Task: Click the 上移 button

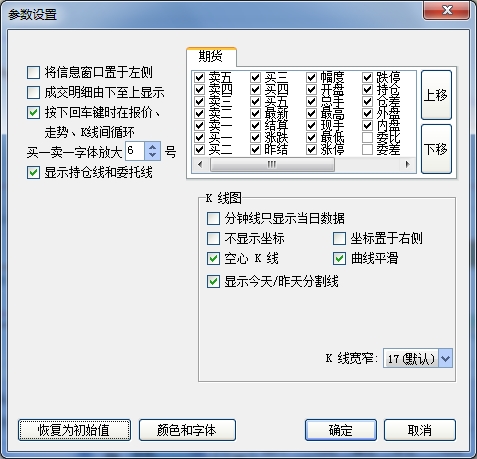Action: pyautogui.click(x=436, y=95)
